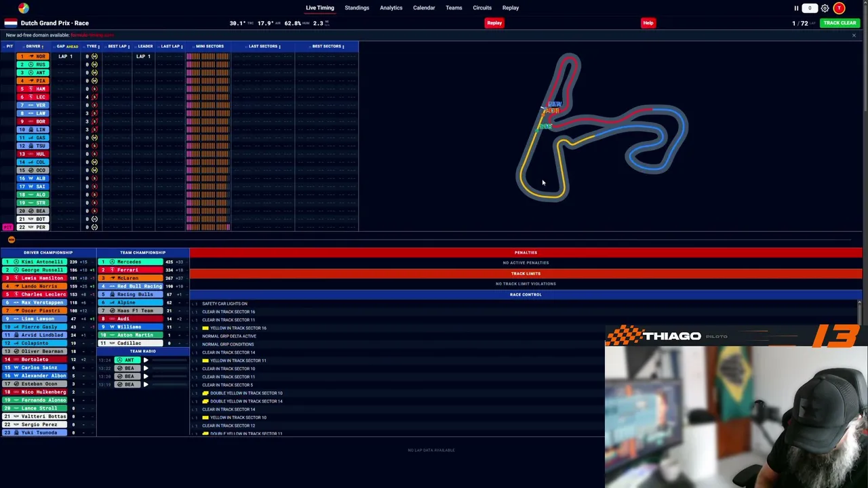Open the settings gear icon

825,8
